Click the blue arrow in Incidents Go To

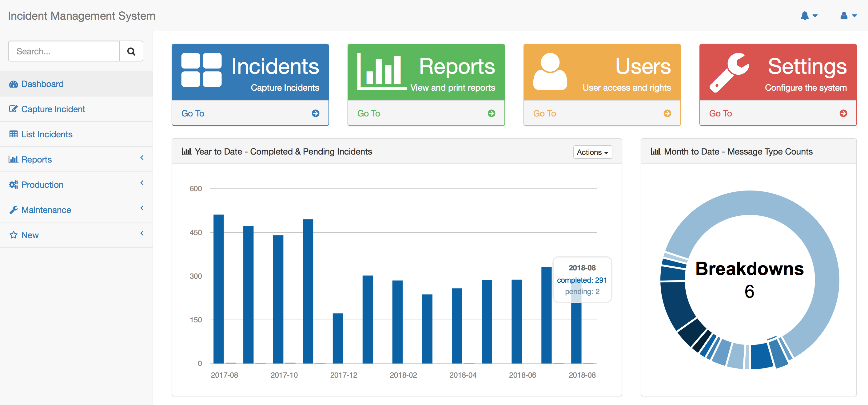(x=315, y=113)
